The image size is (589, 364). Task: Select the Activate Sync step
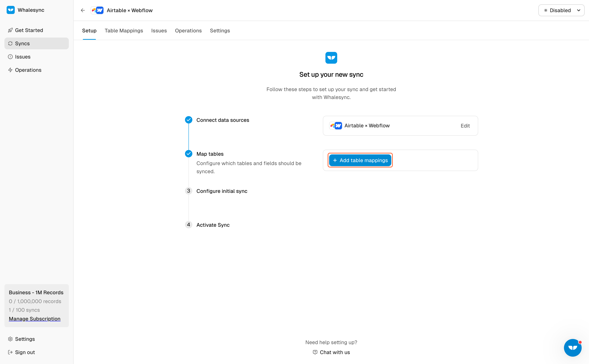[x=213, y=225]
